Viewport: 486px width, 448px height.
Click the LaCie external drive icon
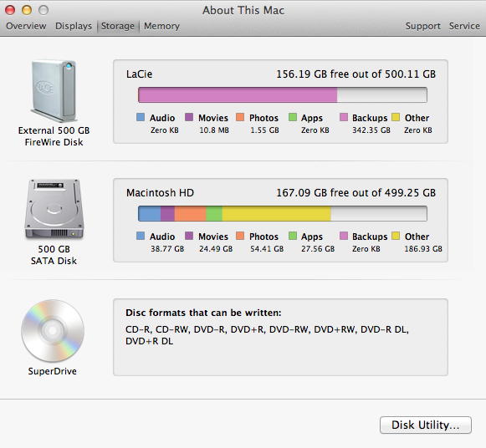[54, 91]
